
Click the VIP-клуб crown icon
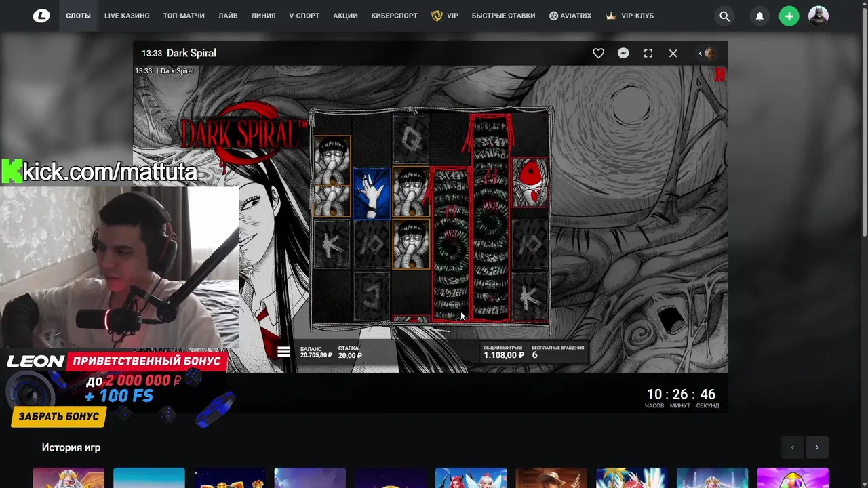point(611,16)
